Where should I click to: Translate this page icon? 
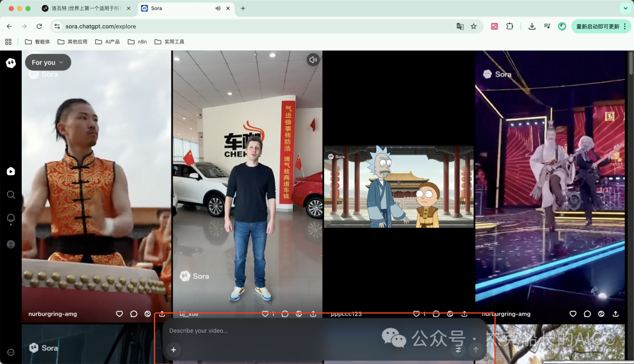tap(460, 26)
